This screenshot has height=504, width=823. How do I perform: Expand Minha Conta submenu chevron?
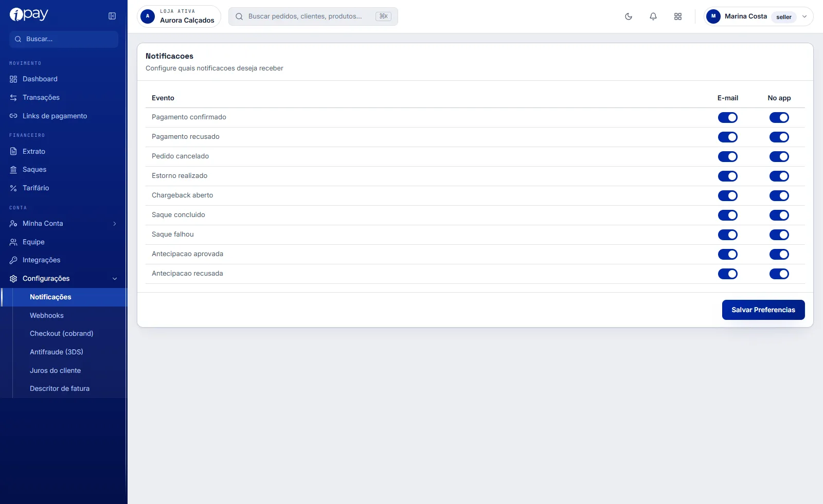tap(115, 224)
